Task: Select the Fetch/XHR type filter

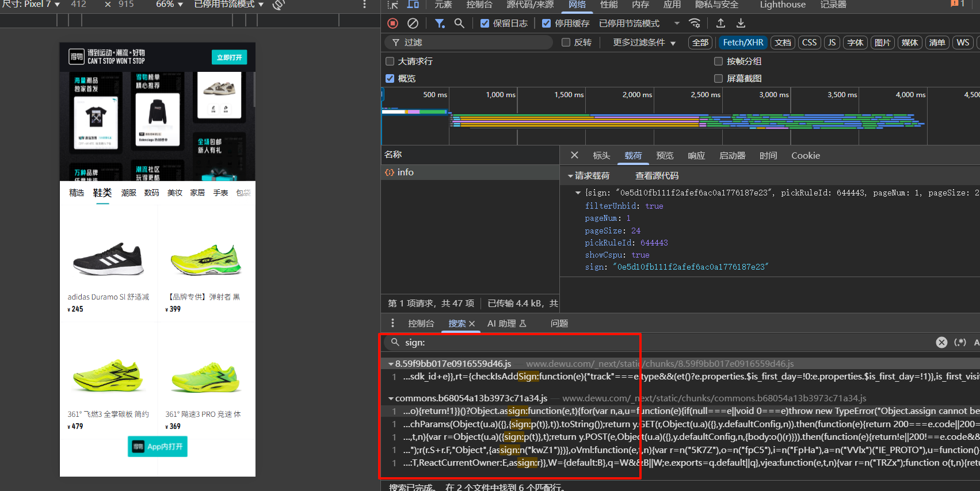Action: pos(743,43)
